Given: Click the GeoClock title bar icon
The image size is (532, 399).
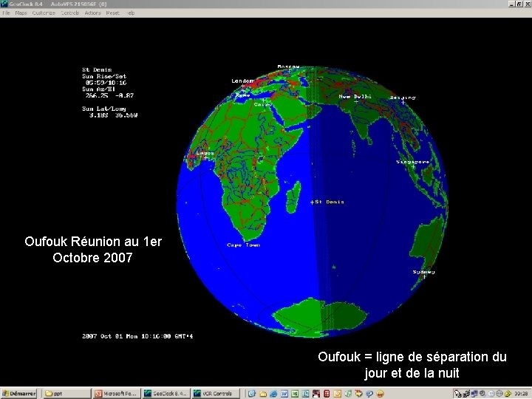Looking at the screenshot, I should click(4, 4).
